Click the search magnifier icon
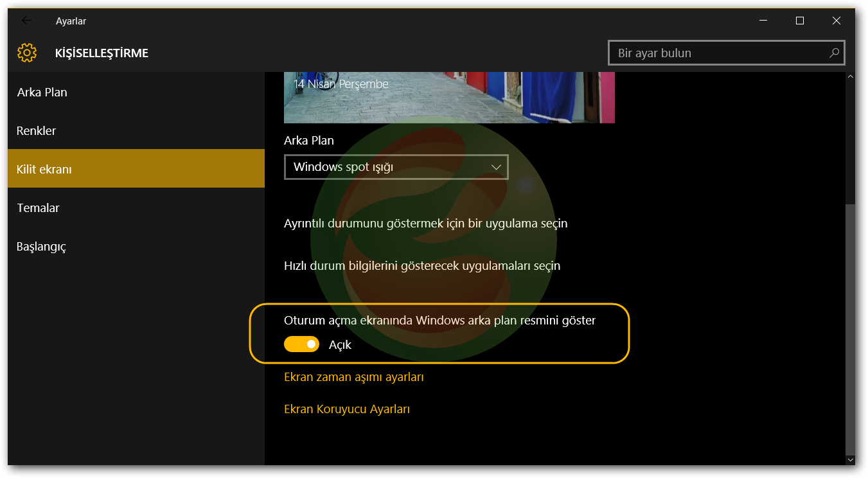Screen dimensions: 868x478 click(x=834, y=53)
